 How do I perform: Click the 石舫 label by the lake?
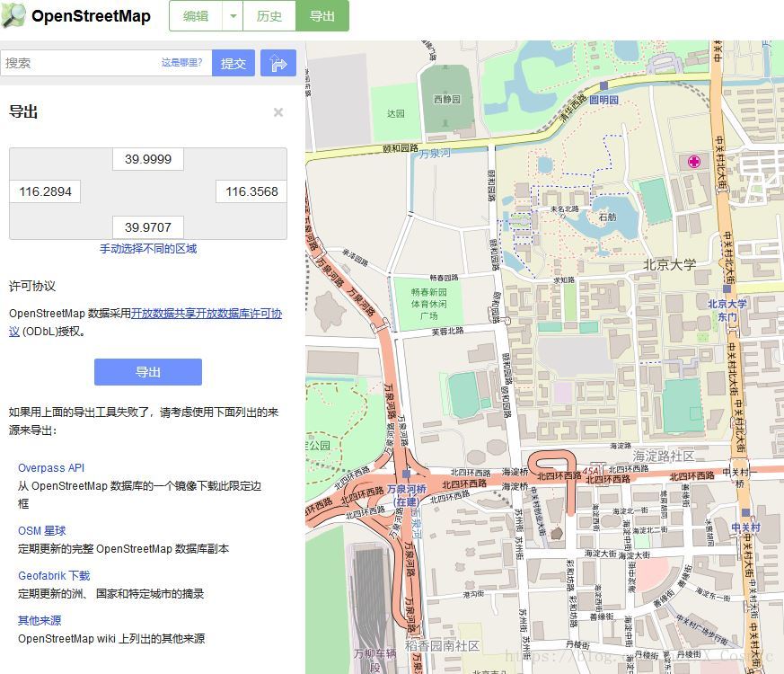pos(607,217)
